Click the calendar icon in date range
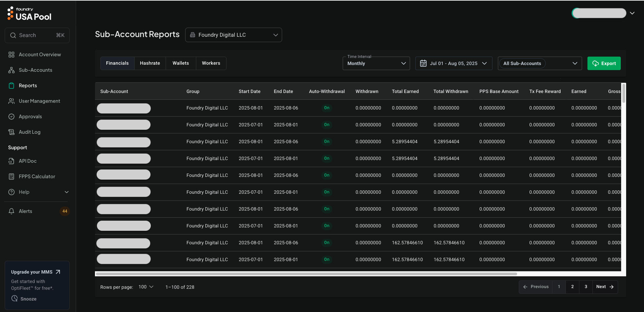644x312 pixels. (x=423, y=63)
